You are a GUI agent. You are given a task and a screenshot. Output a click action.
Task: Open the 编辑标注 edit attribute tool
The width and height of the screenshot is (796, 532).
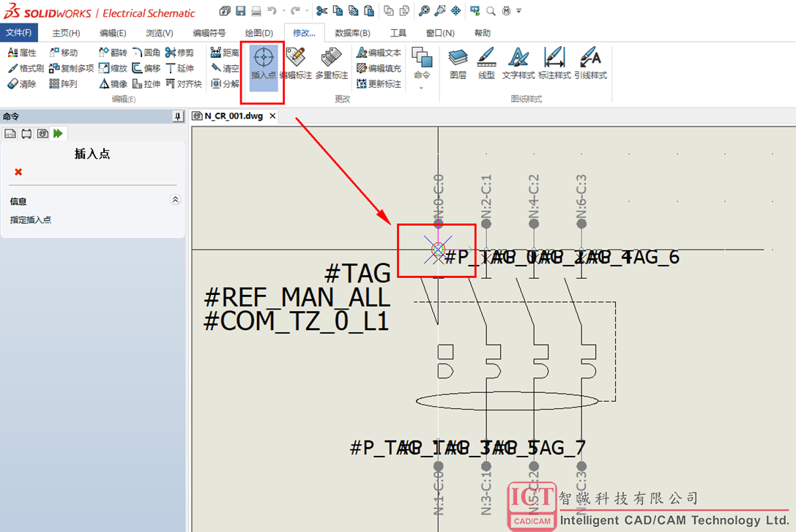pos(295,64)
